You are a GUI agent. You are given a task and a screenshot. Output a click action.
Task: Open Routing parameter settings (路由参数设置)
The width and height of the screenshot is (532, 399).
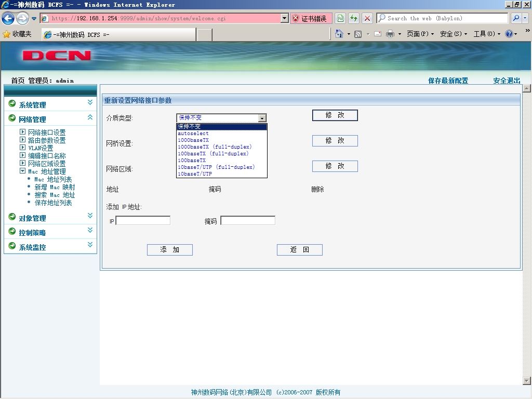(47, 140)
